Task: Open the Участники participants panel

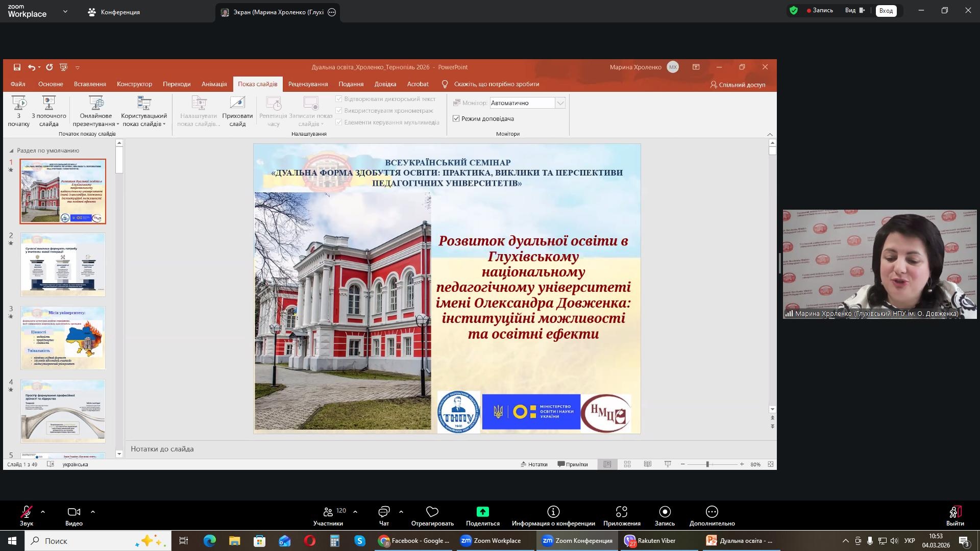Action: (328, 512)
